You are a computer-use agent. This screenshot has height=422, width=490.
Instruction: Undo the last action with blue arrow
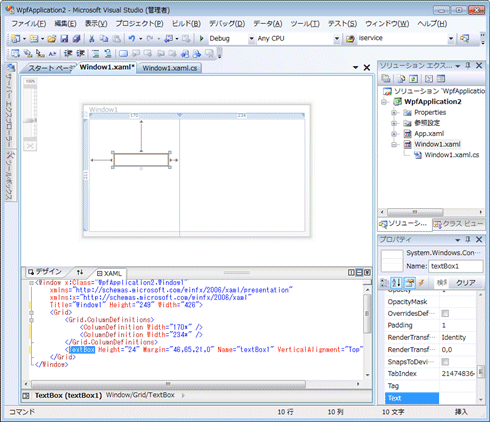[132, 39]
